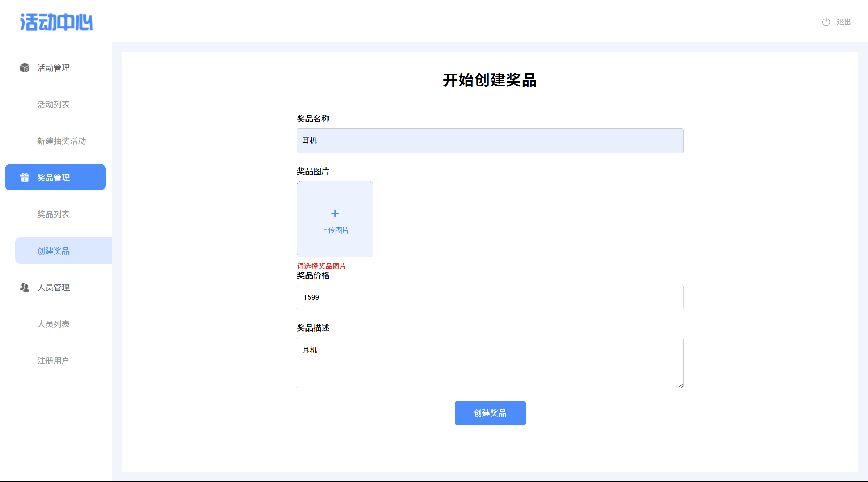Click the 活动中心 logo
Image resolution: width=868 pixels, height=482 pixels.
tap(56, 22)
